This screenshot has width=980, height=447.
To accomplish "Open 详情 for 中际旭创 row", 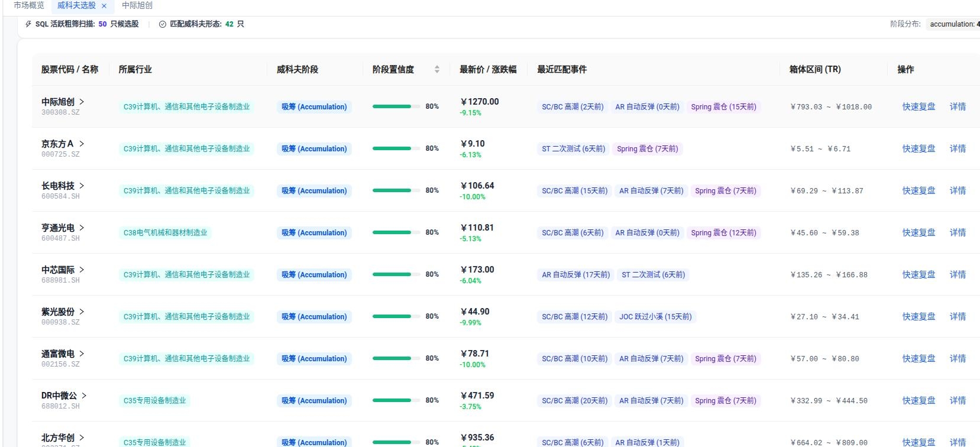I will [x=958, y=107].
